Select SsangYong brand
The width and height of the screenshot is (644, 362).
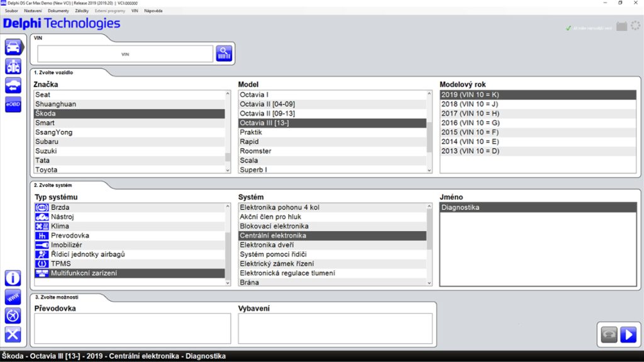(x=129, y=132)
